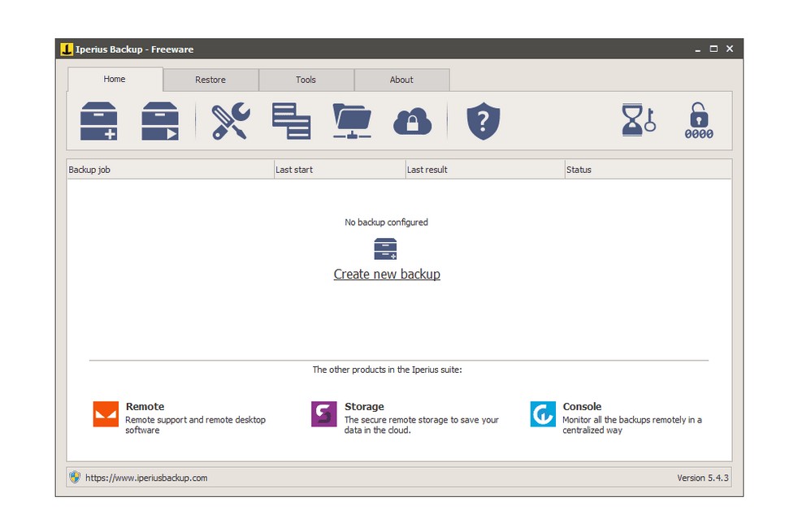Click the 'Version 5.4.3' status text

[x=703, y=478]
